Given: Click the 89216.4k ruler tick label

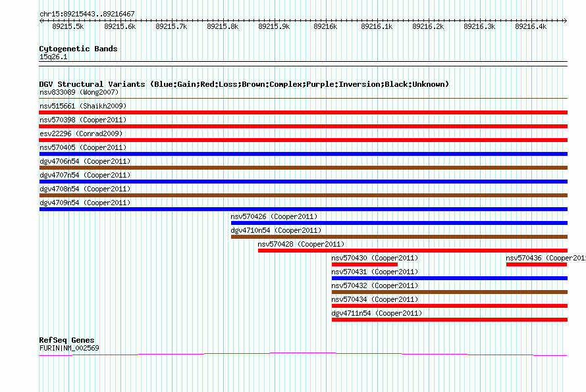Looking at the screenshot, I should pyautogui.click(x=531, y=26).
